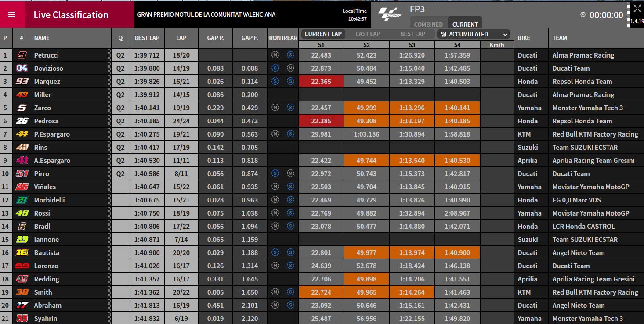644x324 pixels.
Task: Toggle view to LAST LAP sector times
Action: point(368,34)
